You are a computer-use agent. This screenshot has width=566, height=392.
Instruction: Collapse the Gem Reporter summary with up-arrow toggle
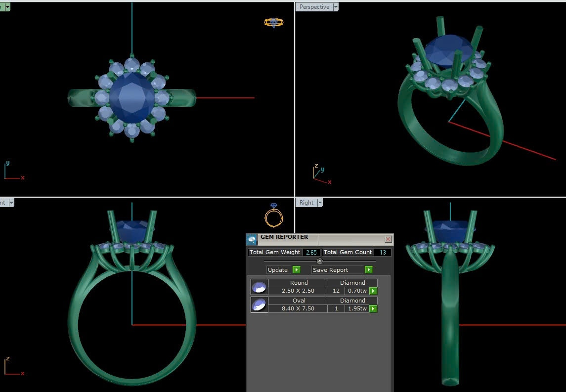pos(319,261)
